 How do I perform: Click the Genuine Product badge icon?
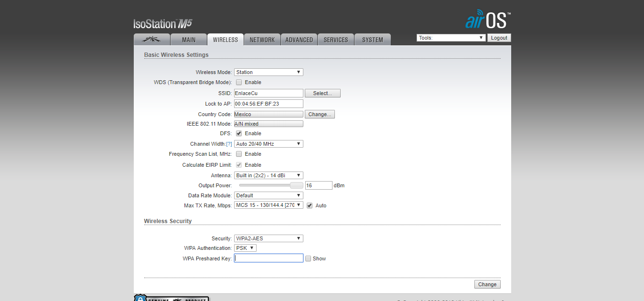pos(172,298)
